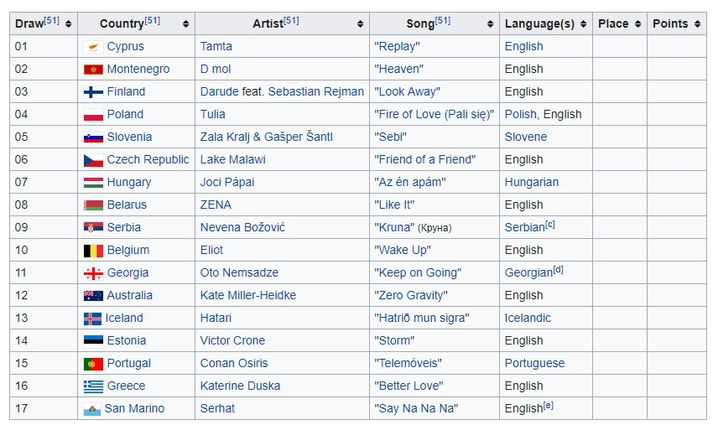
Task: Open the "Zero Gravity" song link
Action: (x=411, y=295)
